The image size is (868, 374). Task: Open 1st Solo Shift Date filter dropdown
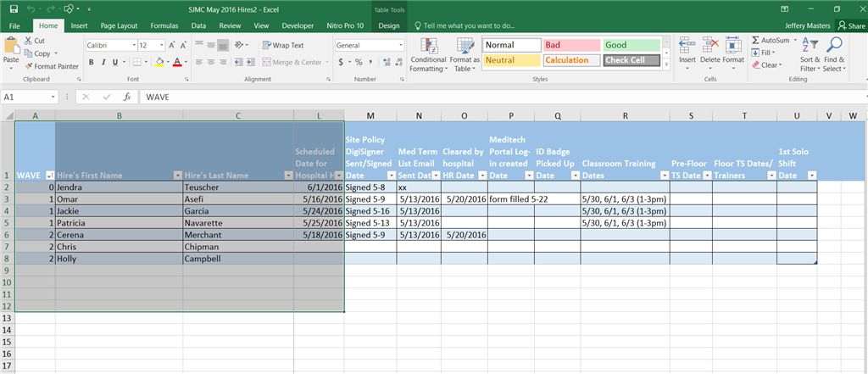(x=811, y=176)
